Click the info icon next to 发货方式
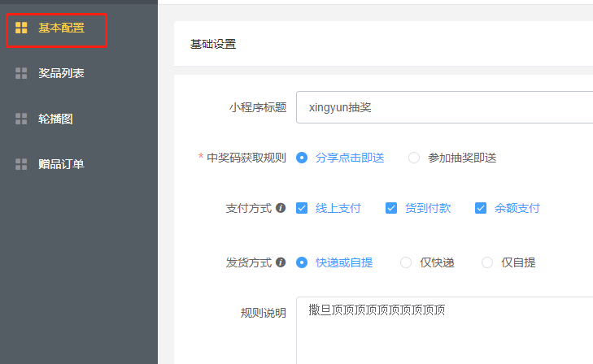This screenshot has height=364, width=593. pos(281,262)
